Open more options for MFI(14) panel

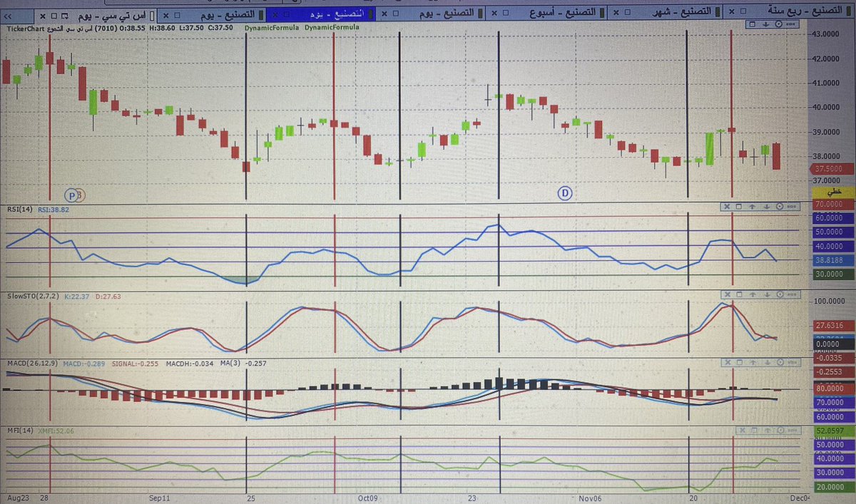793,430
